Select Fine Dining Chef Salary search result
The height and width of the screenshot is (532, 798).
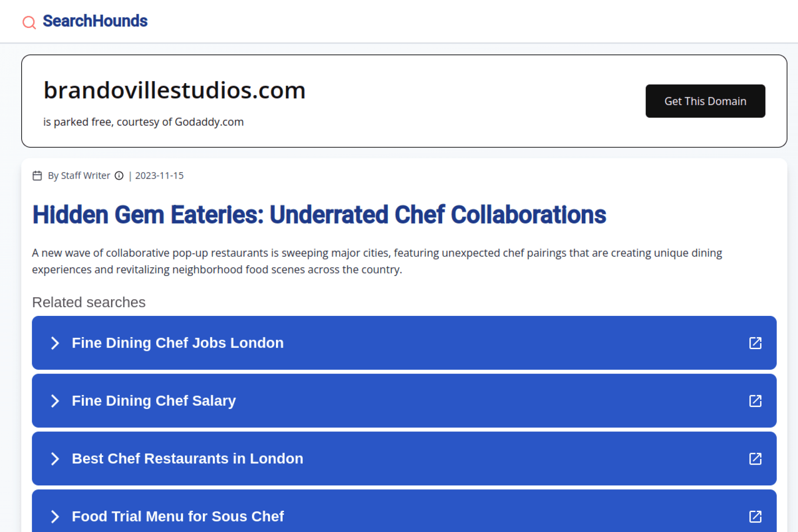154,401
